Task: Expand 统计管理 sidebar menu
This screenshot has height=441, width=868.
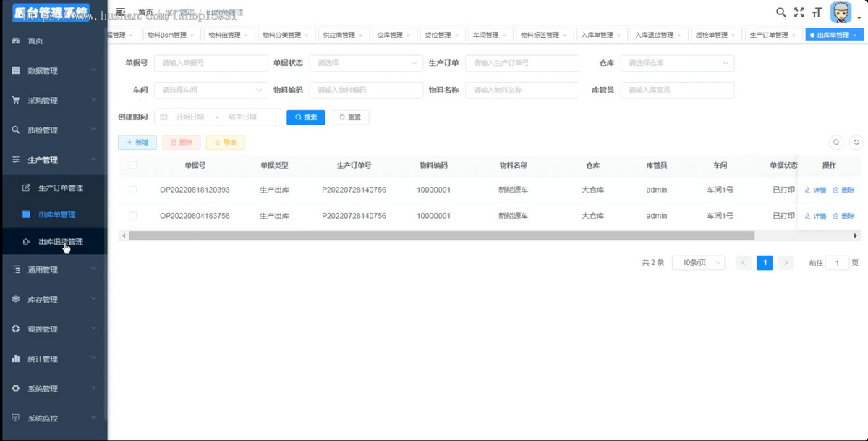Action: pos(54,359)
